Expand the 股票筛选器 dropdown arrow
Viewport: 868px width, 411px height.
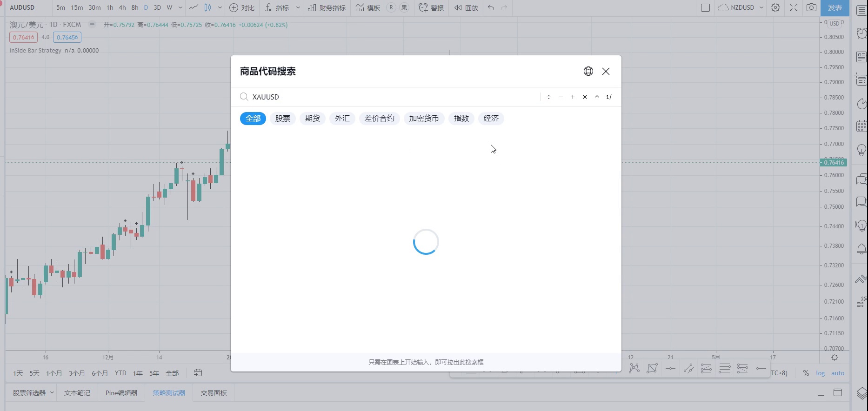point(52,392)
